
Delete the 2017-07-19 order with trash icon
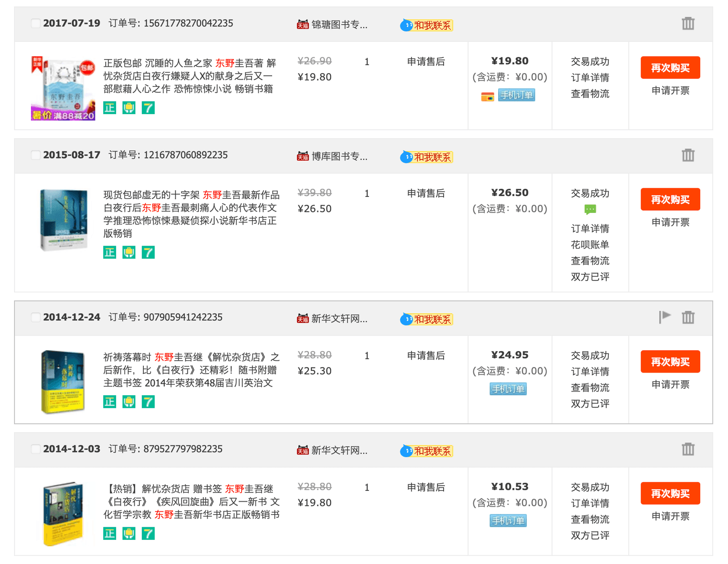(x=688, y=23)
